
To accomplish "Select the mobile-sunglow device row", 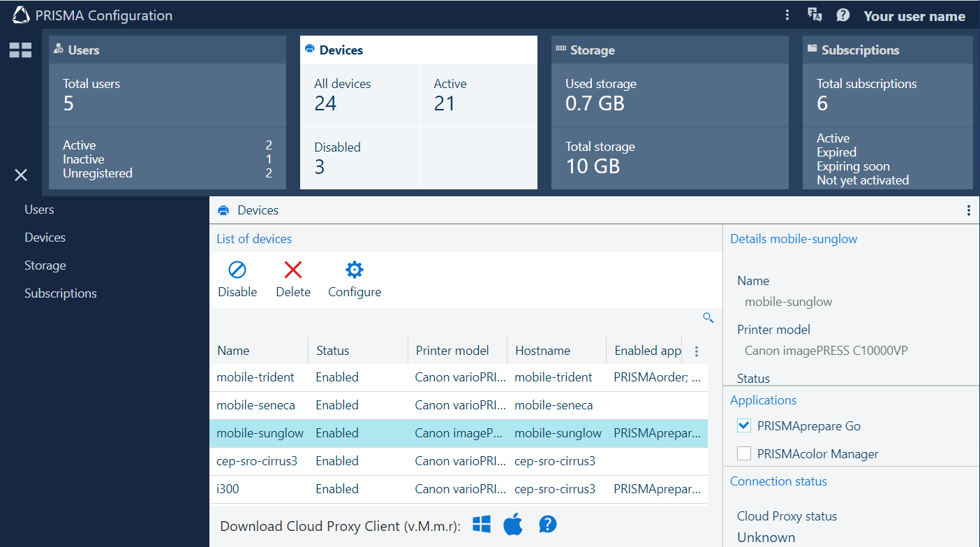I will point(459,433).
